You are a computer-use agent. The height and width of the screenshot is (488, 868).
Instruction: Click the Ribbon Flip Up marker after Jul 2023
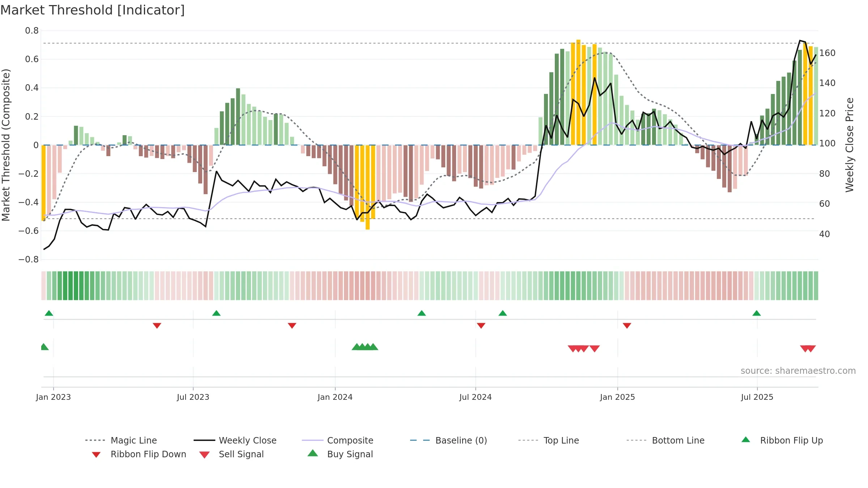216,313
